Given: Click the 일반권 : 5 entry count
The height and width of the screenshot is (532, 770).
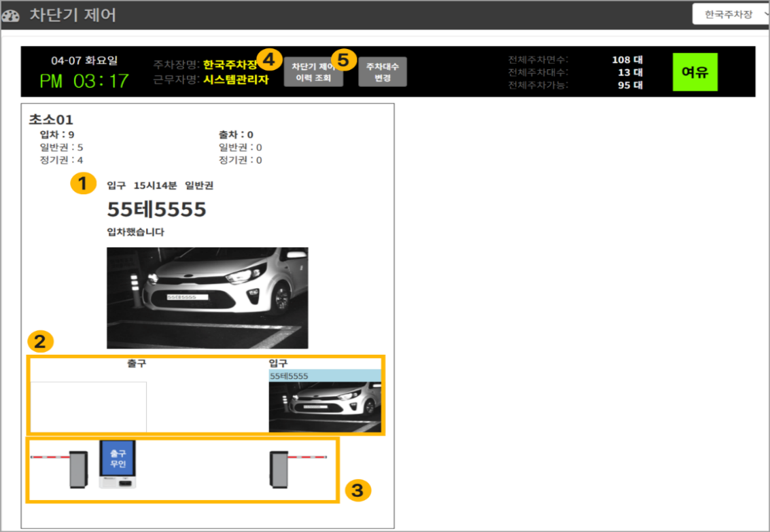Looking at the screenshot, I should tap(61, 147).
